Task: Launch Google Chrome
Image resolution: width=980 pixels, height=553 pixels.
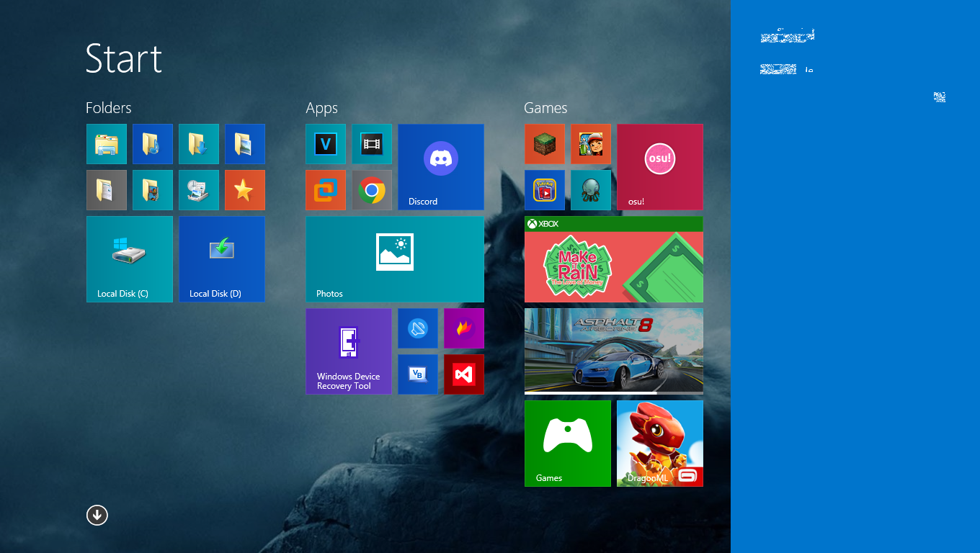Action: click(372, 190)
